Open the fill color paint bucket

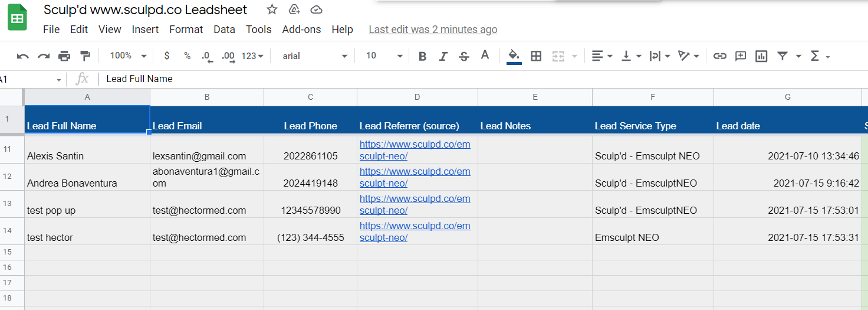pyautogui.click(x=514, y=56)
